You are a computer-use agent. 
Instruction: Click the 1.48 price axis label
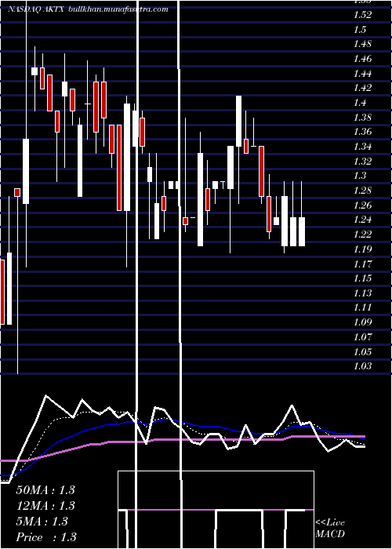click(362, 44)
